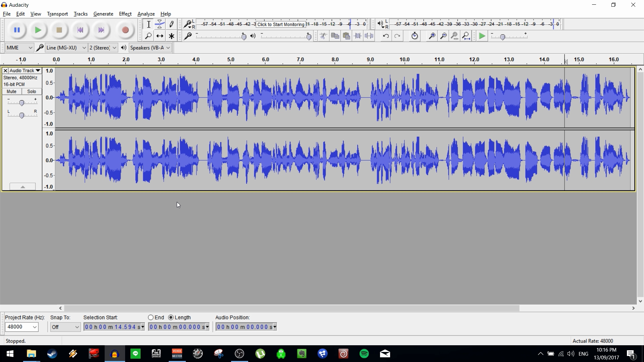This screenshot has width=644, height=362.
Task: Skip to end of the track
Action: (x=101, y=30)
